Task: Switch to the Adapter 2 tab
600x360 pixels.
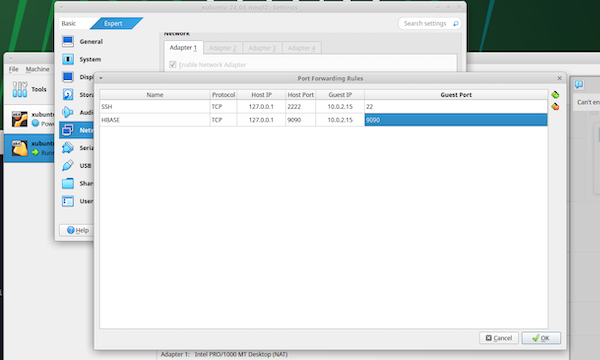Action: tap(223, 48)
